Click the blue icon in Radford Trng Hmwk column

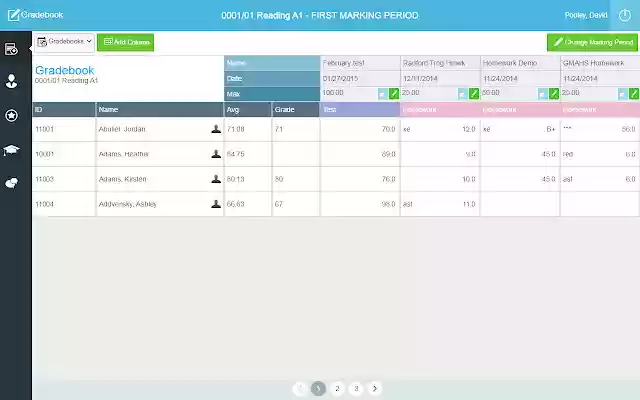[462, 94]
